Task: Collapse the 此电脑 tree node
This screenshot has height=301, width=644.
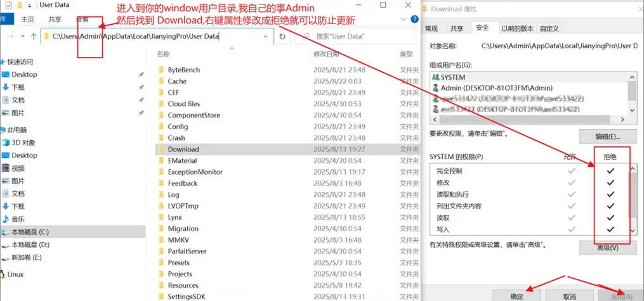Action: [3, 130]
